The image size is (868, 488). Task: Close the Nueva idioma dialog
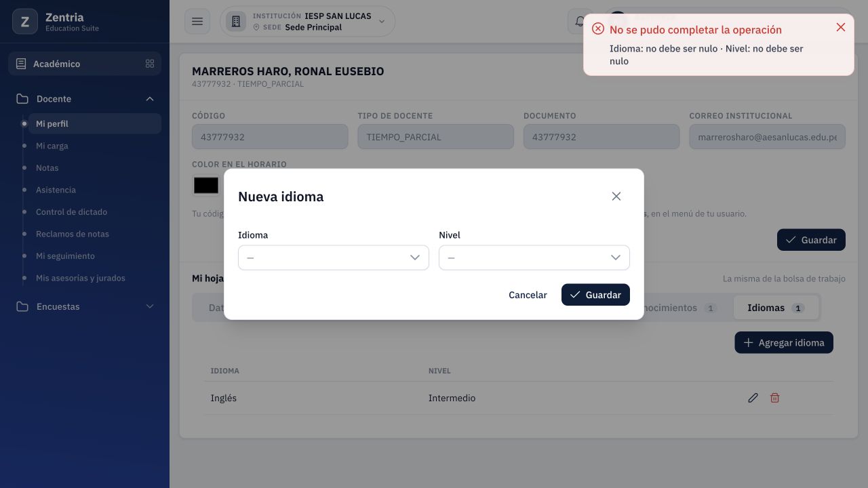[x=616, y=197]
